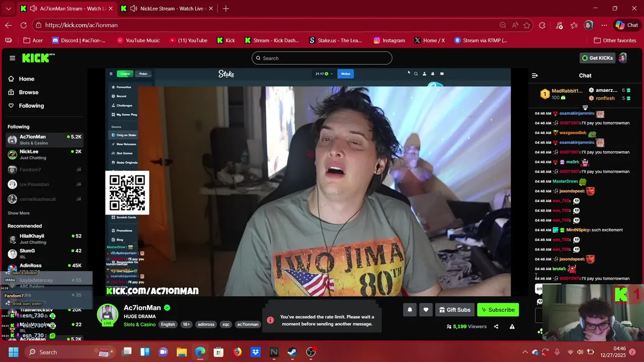Click the browser address bar URL
Screen dimensions: 644x362
pos(81,25)
